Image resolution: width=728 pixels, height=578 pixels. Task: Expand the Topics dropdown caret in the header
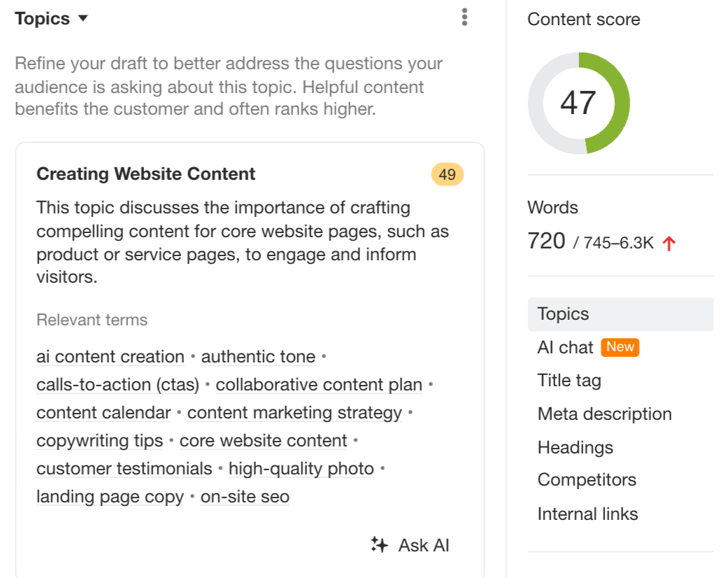[83, 19]
